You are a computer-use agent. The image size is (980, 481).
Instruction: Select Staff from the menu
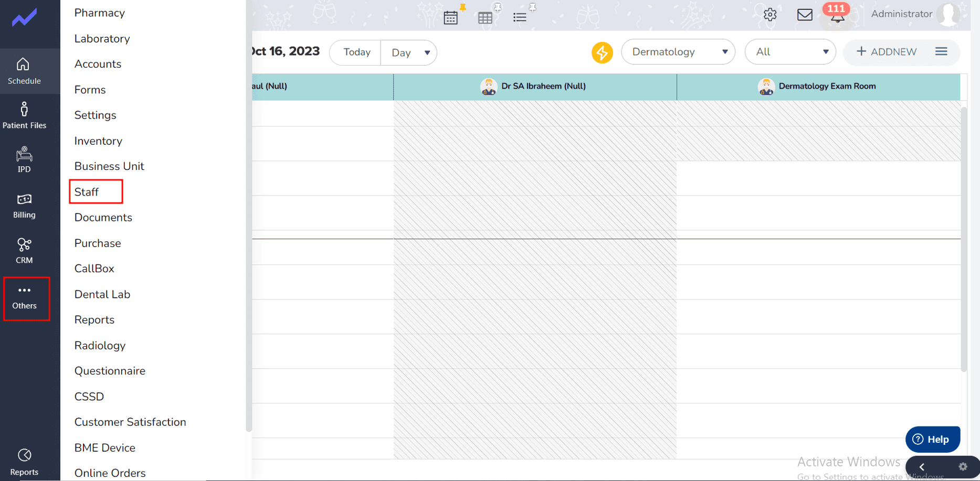click(x=87, y=192)
